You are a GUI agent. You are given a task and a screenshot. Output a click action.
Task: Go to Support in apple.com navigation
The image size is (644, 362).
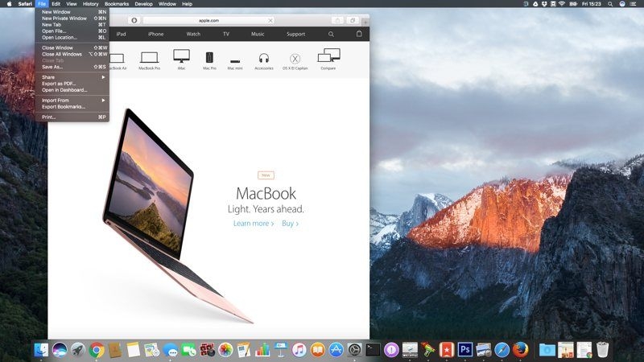point(295,34)
